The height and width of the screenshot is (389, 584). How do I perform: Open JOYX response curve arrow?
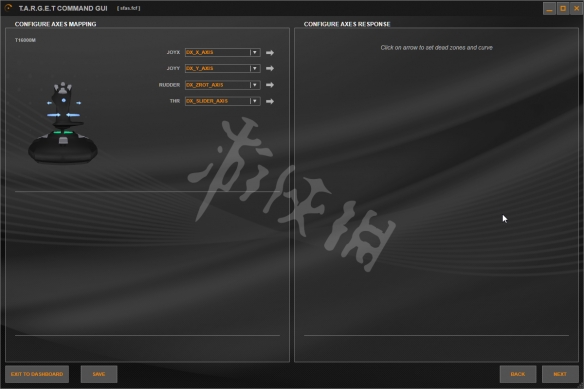tap(270, 53)
